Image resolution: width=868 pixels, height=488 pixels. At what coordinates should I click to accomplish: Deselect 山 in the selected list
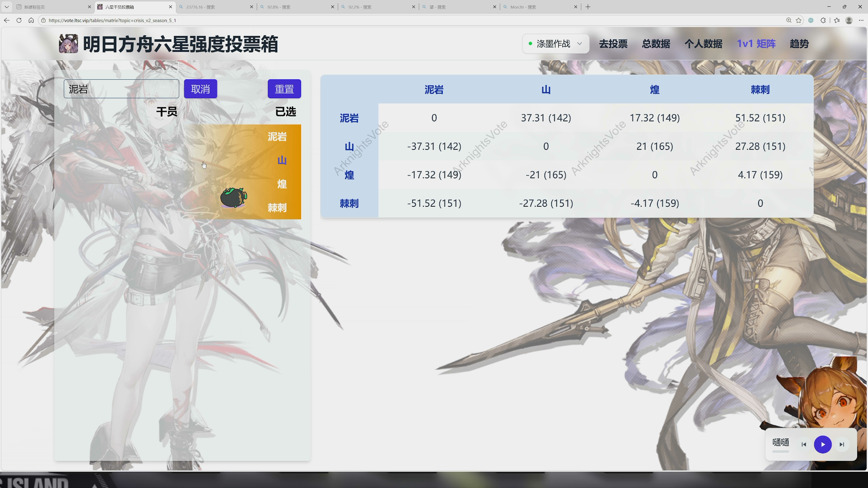tap(282, 160)
